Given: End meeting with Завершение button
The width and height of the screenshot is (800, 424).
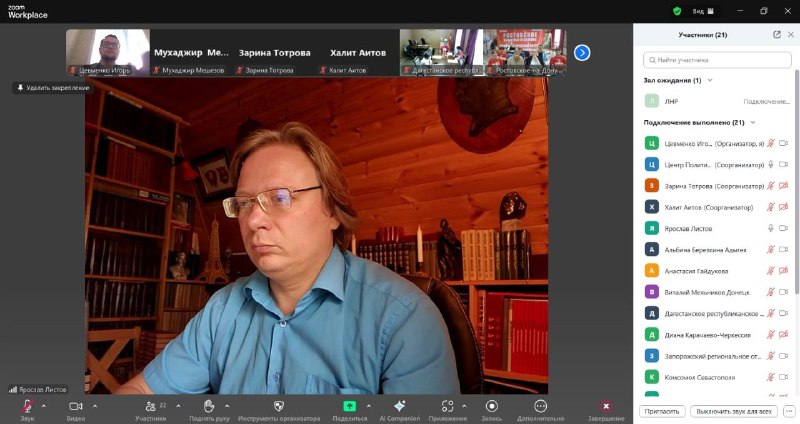Looking at the screenshot, I should tap(606, 410).
